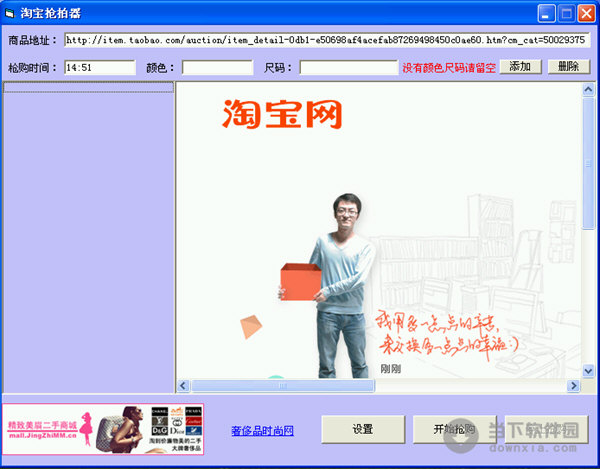600x469 pixels.
Task: Click the 淘宝抢拍器 title bar app icon
Action: [10, 13]
